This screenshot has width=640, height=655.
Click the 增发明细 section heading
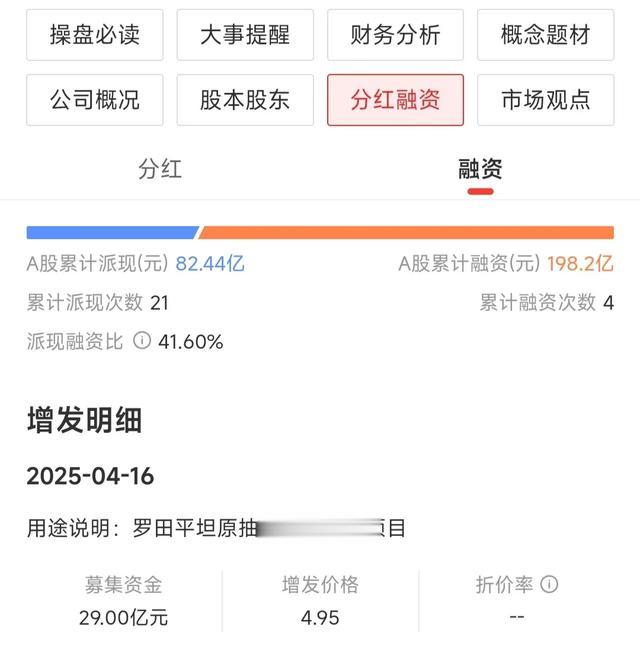tap(84, 421)
